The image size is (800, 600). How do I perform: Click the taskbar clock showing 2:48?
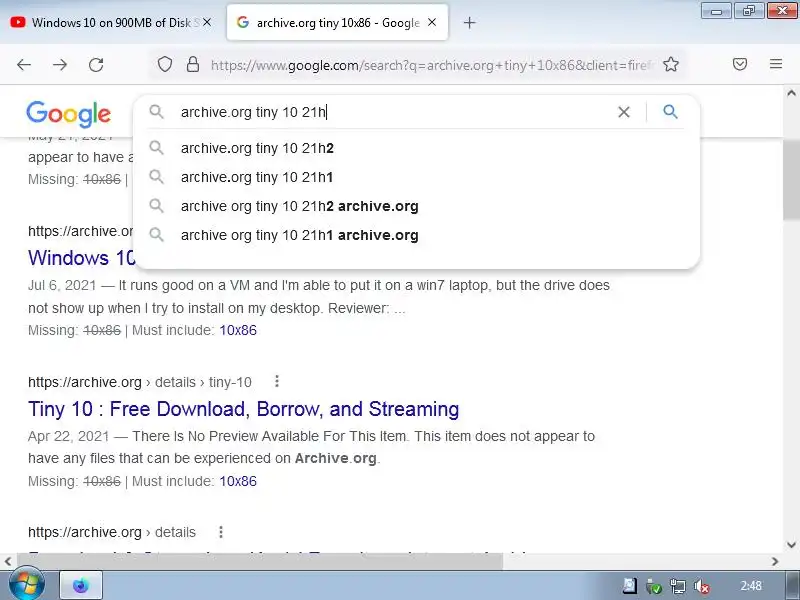(751, 586)
